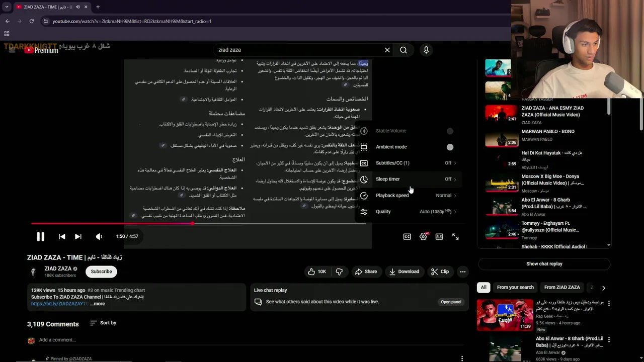Download the video
Screen dimensions: 644x362
pyautogui.click(x=404, y=271)
